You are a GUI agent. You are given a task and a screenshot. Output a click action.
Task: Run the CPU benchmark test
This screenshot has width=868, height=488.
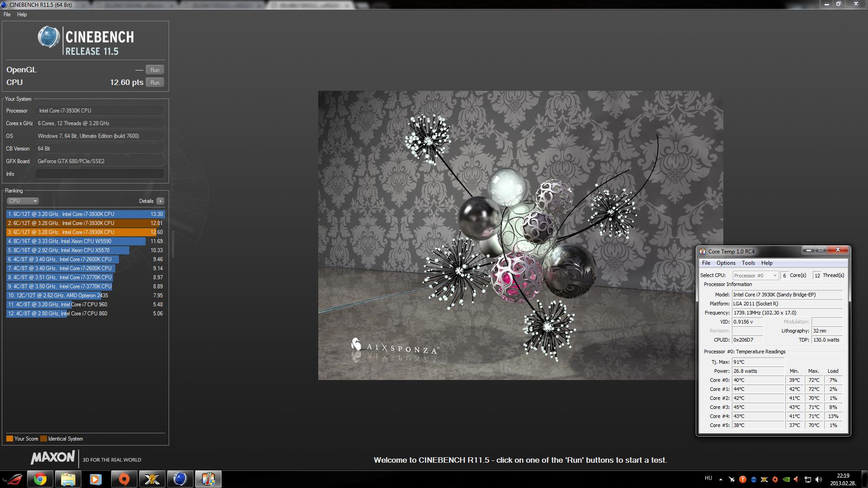point(155,82)
